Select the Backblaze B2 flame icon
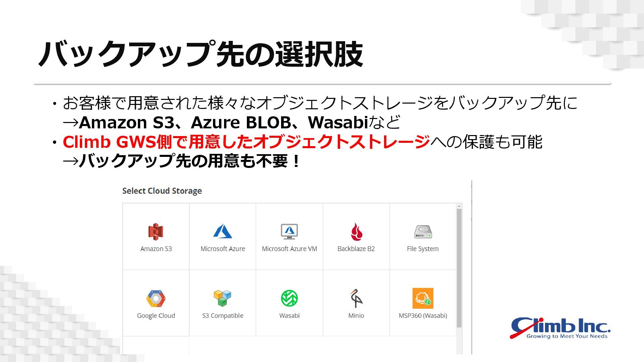Viewport: 644px width, 362px height. [356, 232]
